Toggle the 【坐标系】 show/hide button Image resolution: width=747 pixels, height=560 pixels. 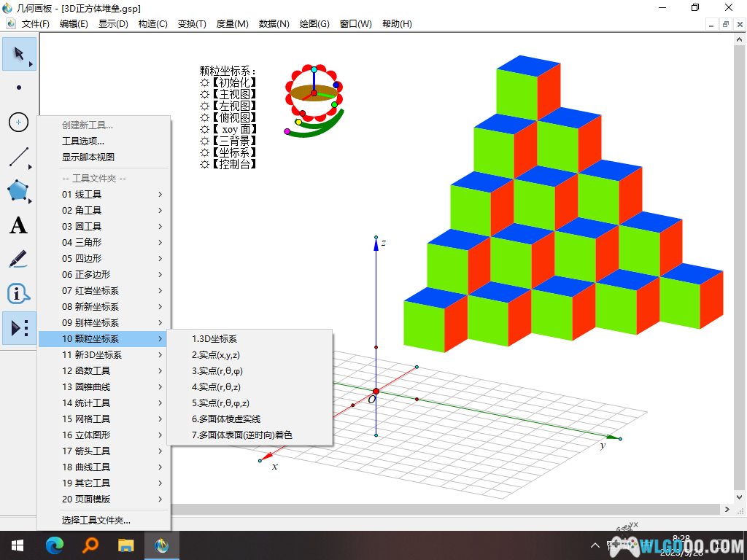tap(233, 152)
